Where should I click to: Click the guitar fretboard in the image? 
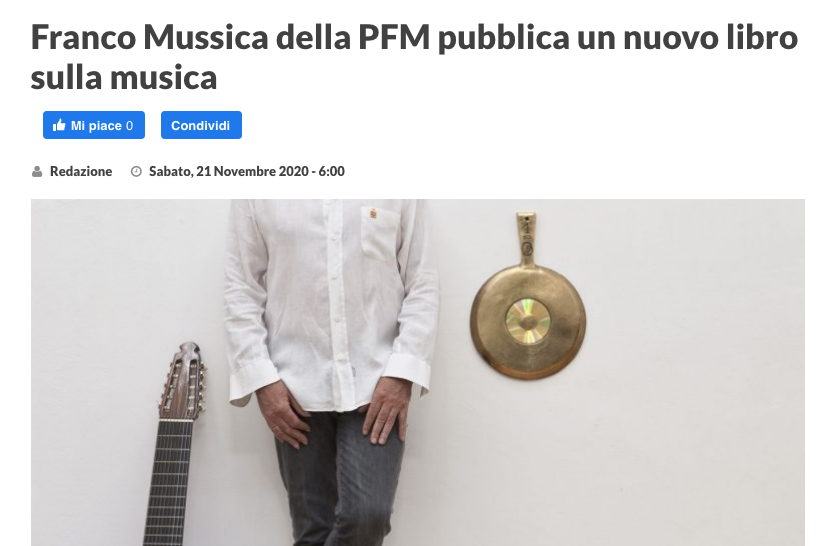coord(168,482)
